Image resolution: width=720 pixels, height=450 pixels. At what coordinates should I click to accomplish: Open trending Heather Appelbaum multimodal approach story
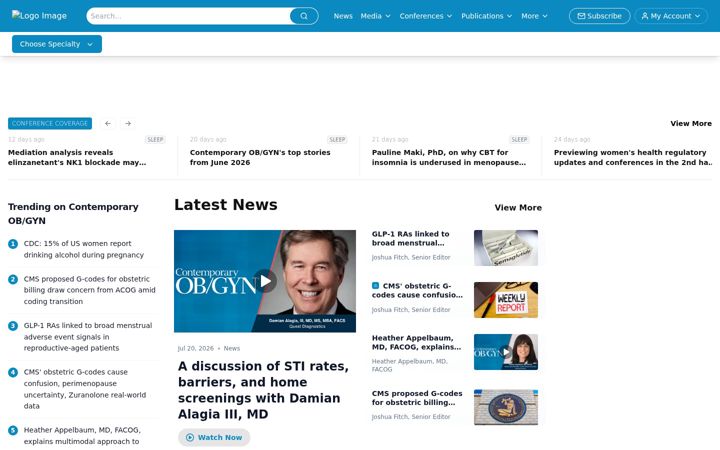[x=82, y=436]
